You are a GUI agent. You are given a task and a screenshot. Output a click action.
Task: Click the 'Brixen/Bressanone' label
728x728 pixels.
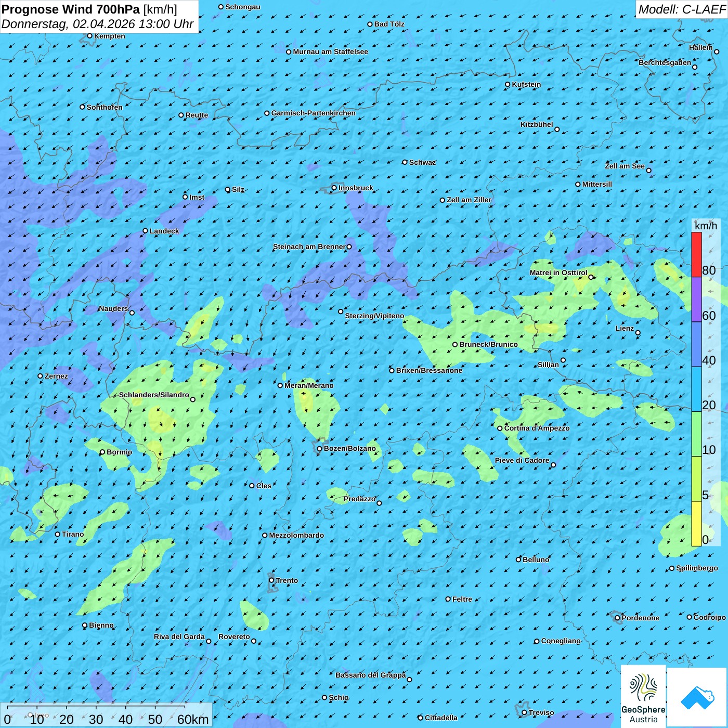429,370
